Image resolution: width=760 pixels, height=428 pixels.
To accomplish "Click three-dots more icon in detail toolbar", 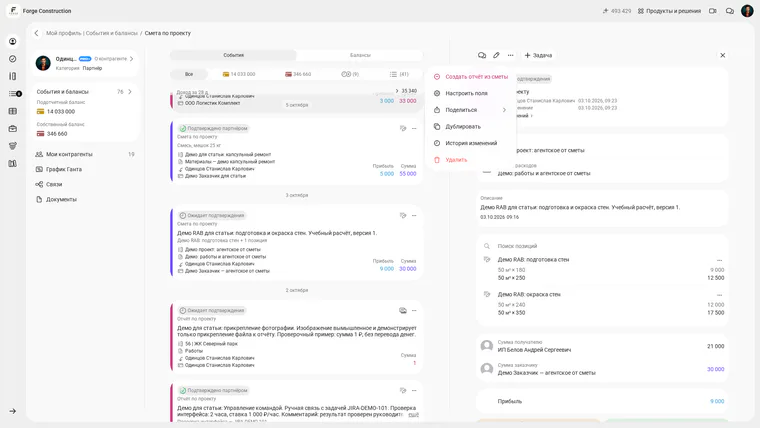I will [x=510, y=55].
